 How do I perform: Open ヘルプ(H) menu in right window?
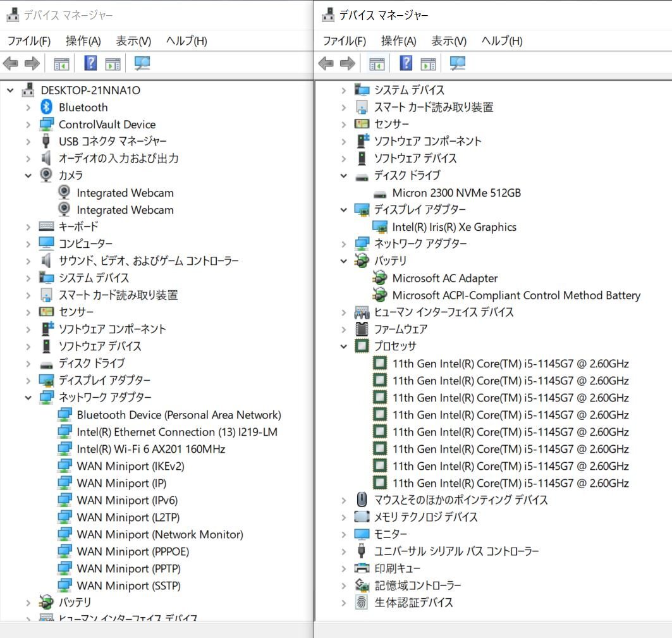click(x=502, y=40)
